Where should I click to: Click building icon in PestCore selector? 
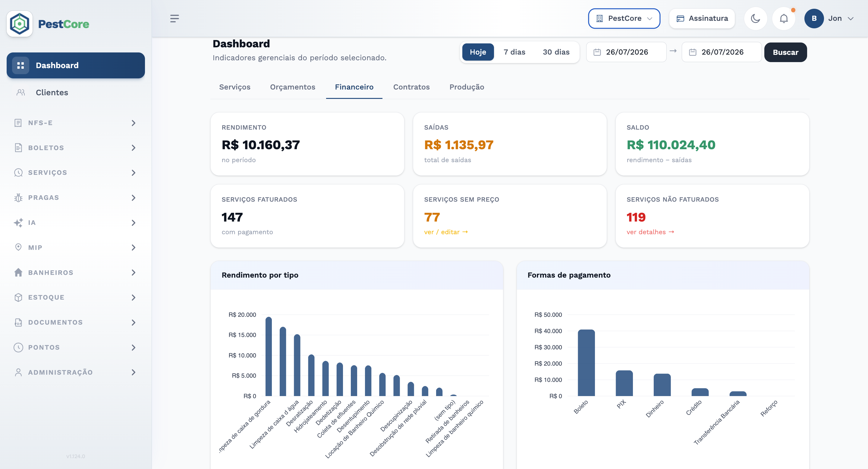[599, 18]
